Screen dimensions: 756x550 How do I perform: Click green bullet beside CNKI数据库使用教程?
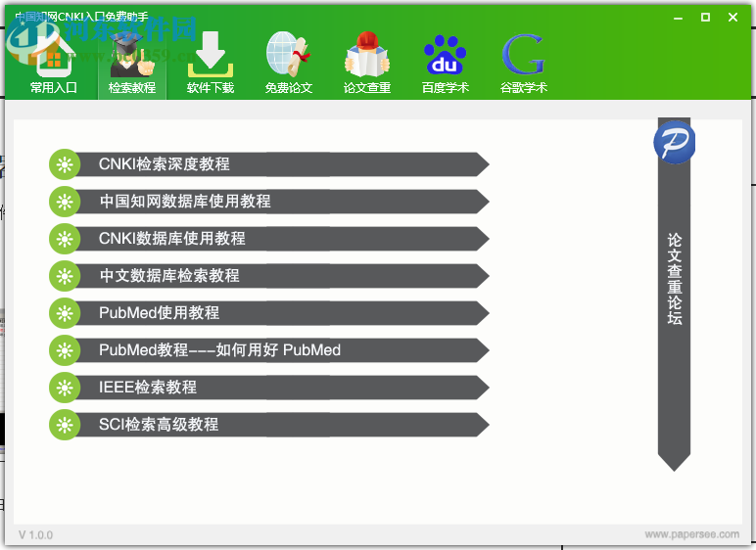pos(65,239)
